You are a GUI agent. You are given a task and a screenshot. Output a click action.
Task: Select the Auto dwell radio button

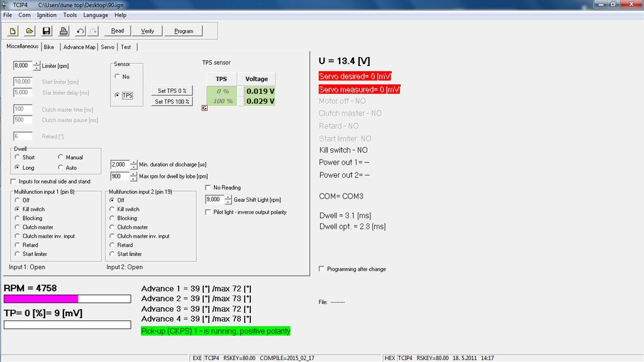click(x=61, y=168)
